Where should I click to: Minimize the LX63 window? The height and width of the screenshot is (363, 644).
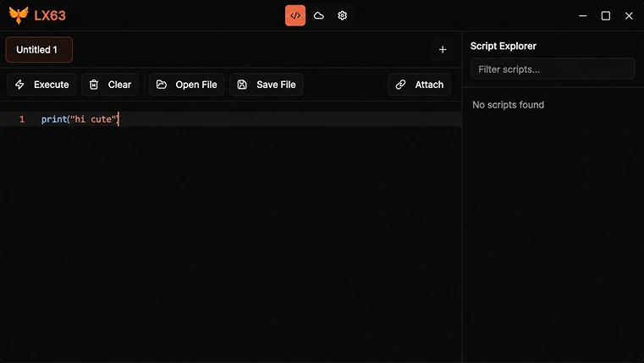click(x=582, y=15)
